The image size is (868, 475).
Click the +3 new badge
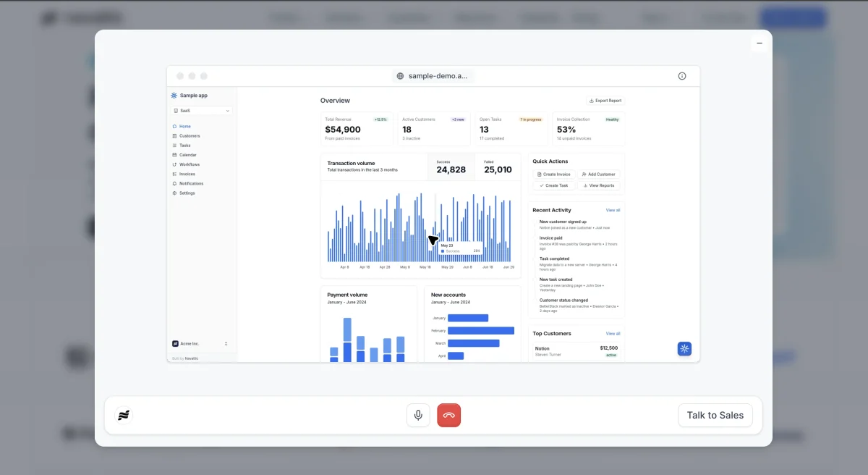458,119
